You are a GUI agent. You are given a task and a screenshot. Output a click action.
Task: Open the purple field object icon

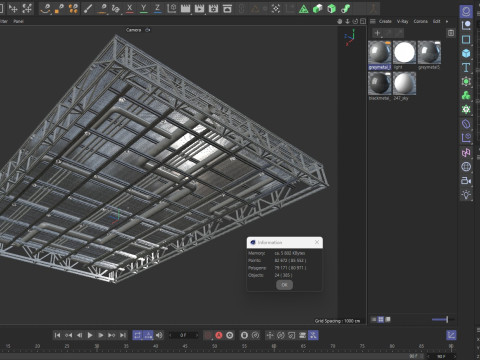466,138
